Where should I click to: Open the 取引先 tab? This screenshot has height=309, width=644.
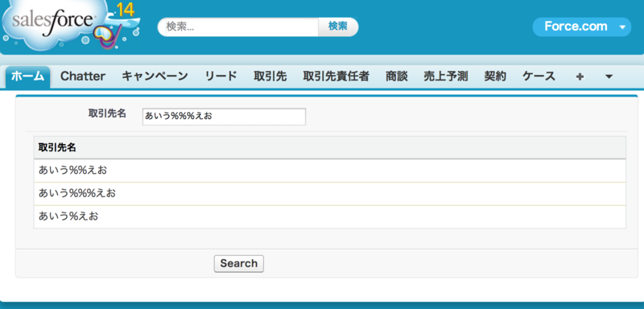(x=270, y=76)
